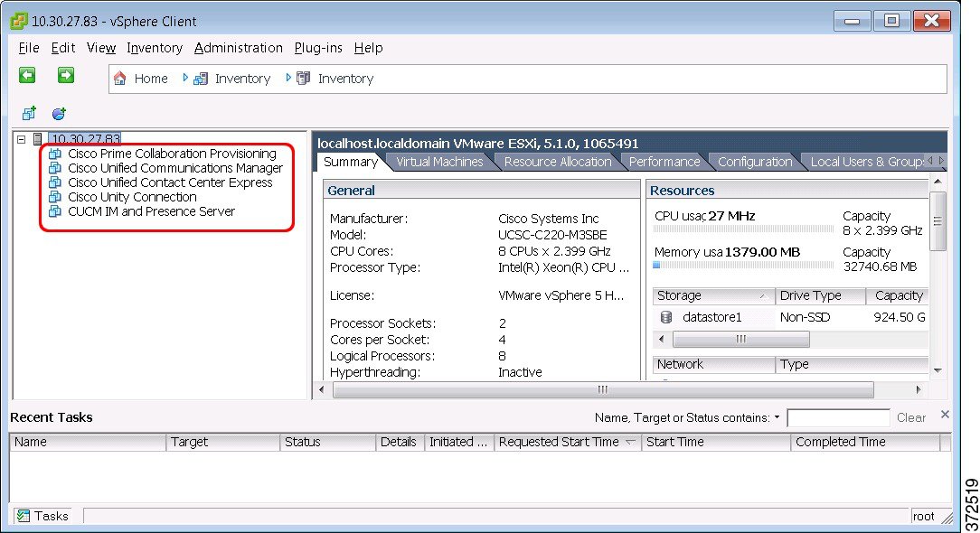Click the Home icon in the navigation bar
The height and width of the screenshot is (533, 980).
tap(120, 78)
